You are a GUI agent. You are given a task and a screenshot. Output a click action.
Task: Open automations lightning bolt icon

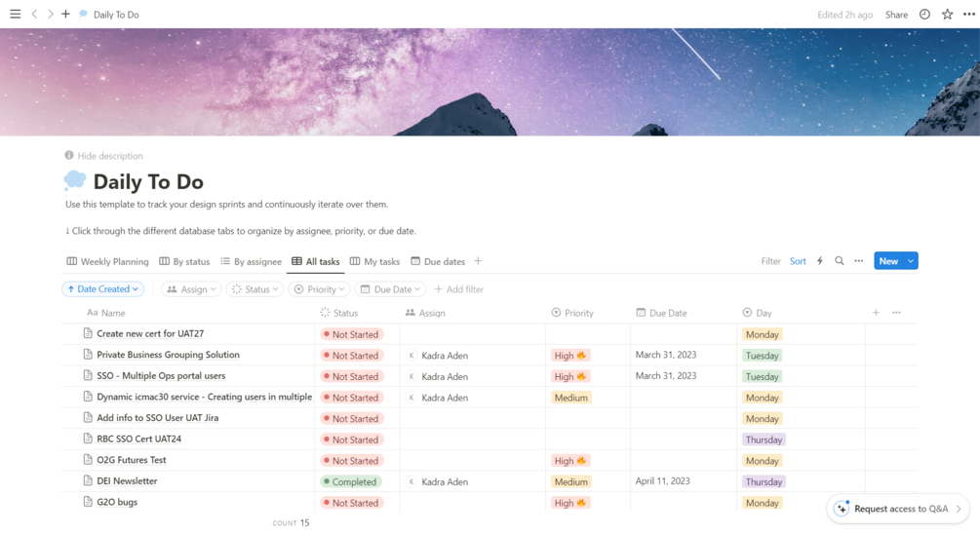(820, 261)
